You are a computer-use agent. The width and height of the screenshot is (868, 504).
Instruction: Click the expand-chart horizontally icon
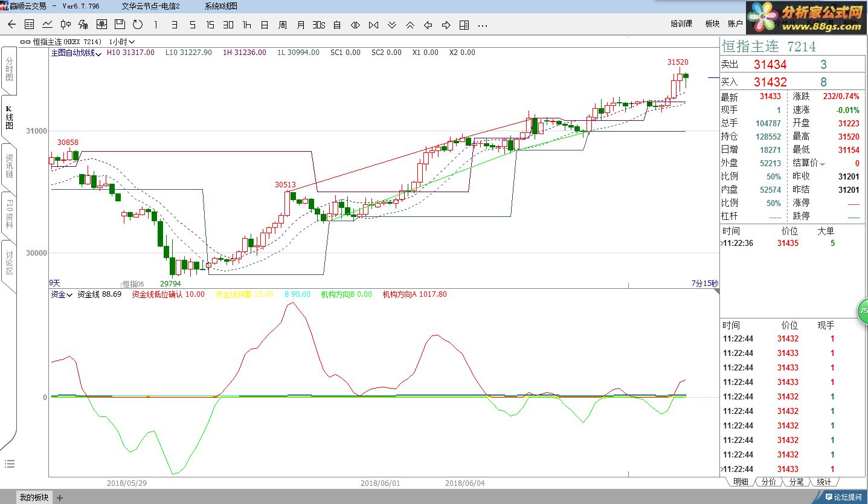coord(355,25)
